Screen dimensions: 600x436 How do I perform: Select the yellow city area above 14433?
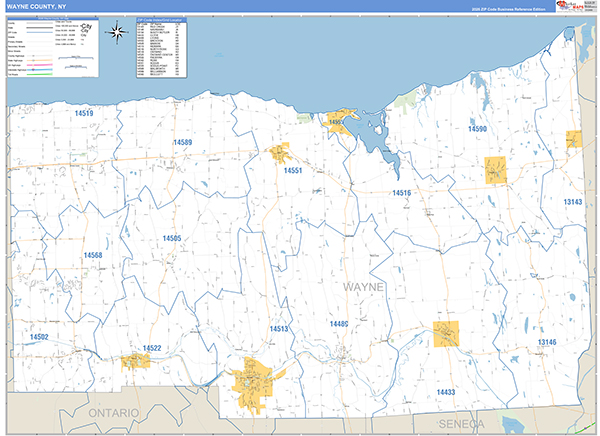[x=446, y=333]
